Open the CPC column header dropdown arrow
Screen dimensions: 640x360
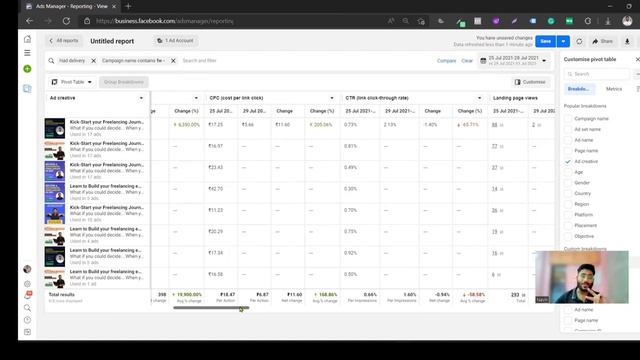pyautogui.click(x=331, y=98)
